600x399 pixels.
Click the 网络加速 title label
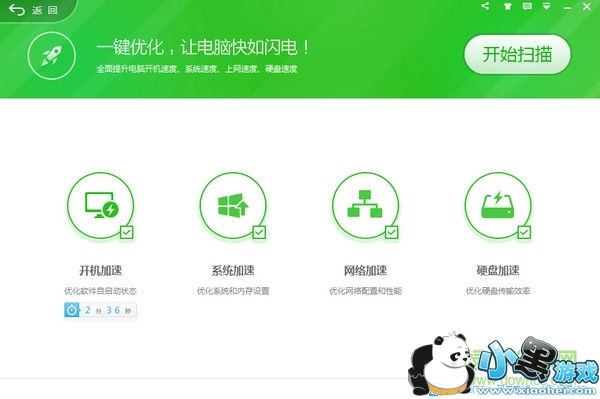tap(365, 270)
